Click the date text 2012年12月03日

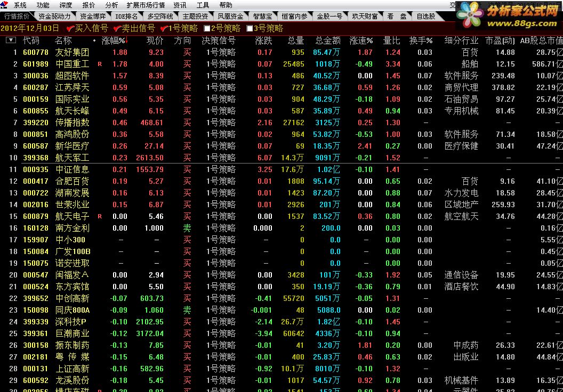(30, 28)
